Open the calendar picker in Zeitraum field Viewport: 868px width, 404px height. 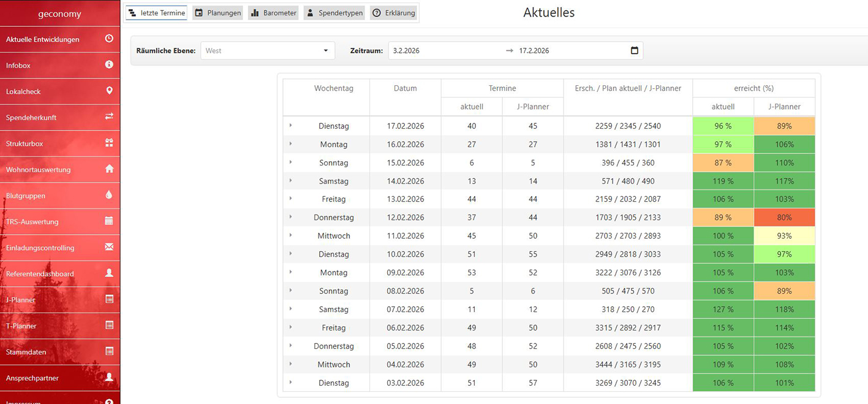pos(634,50)
